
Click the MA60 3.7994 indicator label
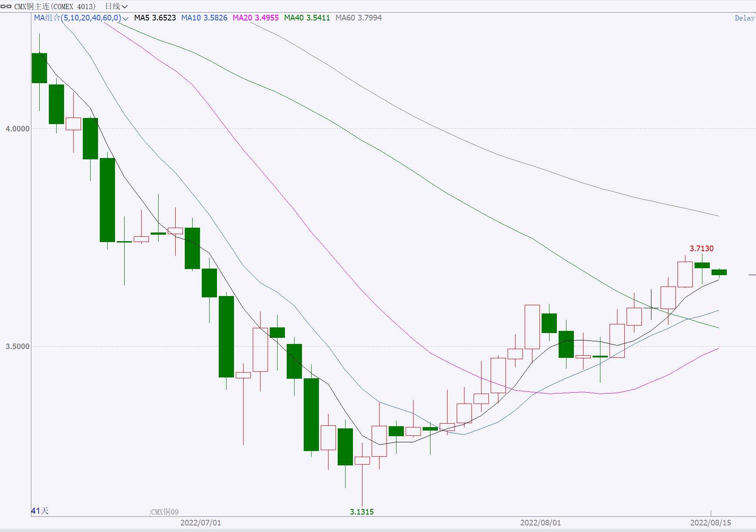tap(359, 18)
